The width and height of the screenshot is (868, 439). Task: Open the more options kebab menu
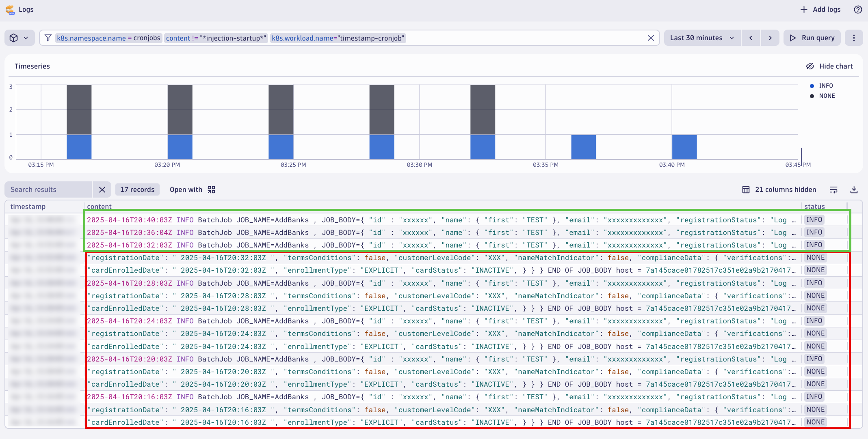click(854, 38)
